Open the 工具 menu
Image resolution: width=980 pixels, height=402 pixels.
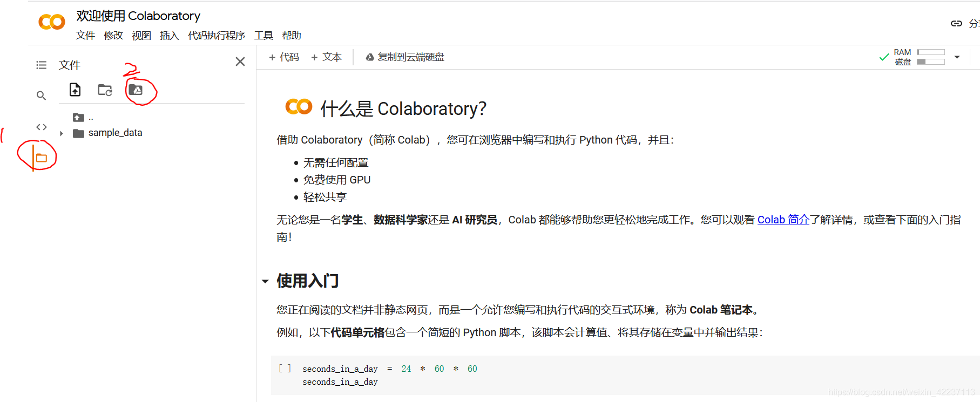[263, 35]
